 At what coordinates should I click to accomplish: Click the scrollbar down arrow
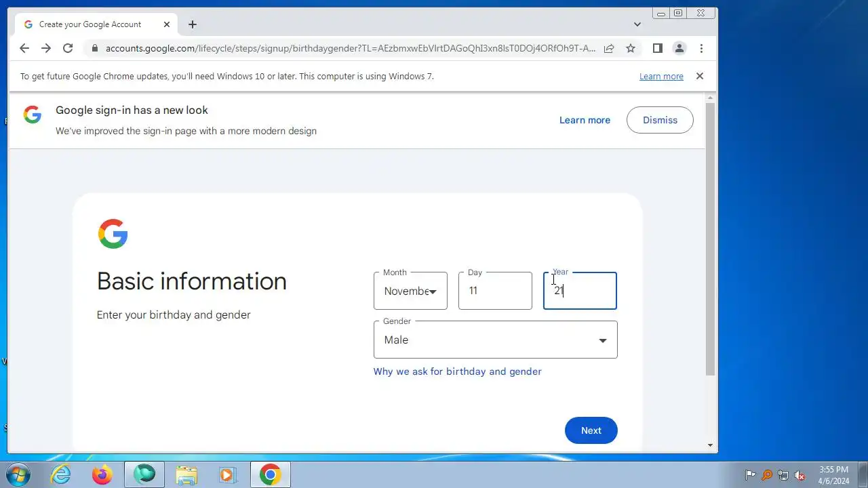[x=711, y=445]
